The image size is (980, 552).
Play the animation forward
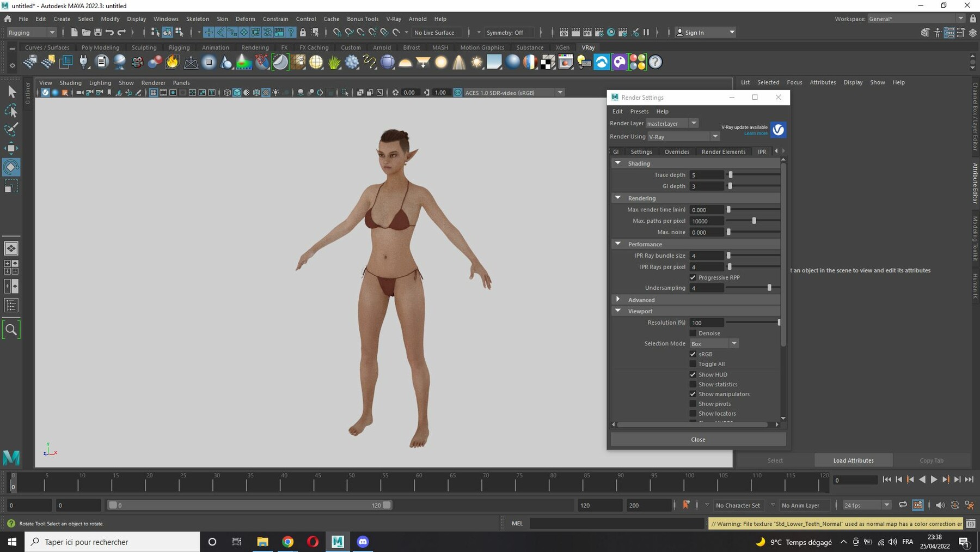pos(934,480)
